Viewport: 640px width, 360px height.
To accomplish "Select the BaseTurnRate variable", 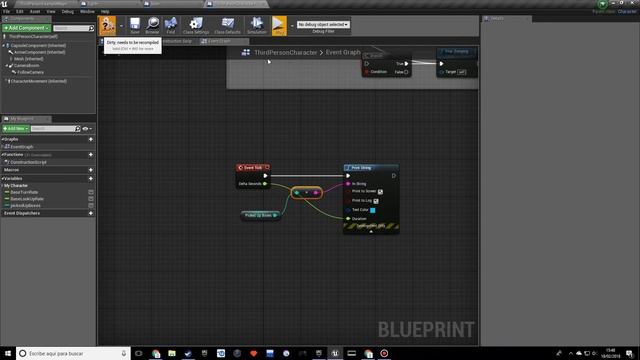I will tap(24, 192).
